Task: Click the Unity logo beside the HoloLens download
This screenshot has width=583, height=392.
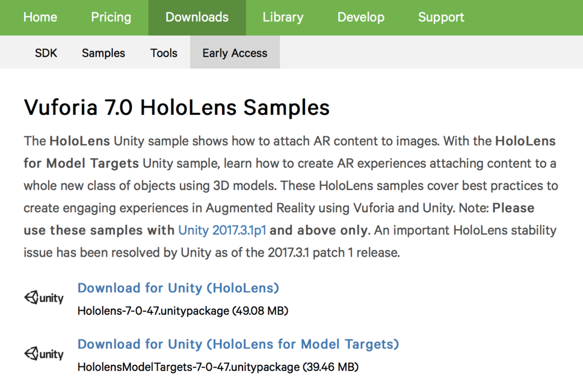Action: pyautogui.click(x=44, y=298)
